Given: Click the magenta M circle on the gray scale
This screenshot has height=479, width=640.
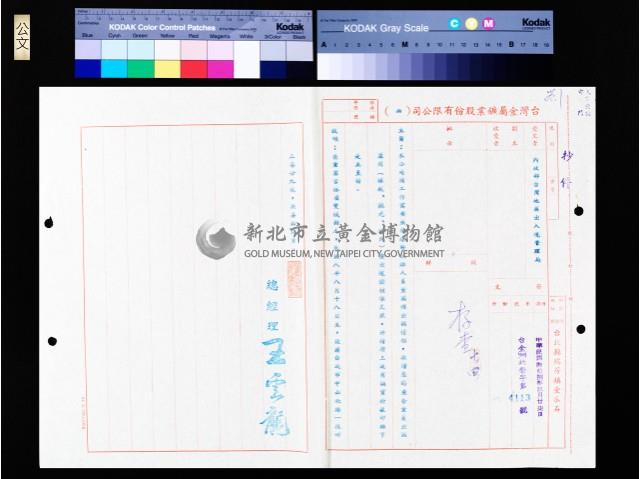Looking at the screenshot, I should point(488,24).
